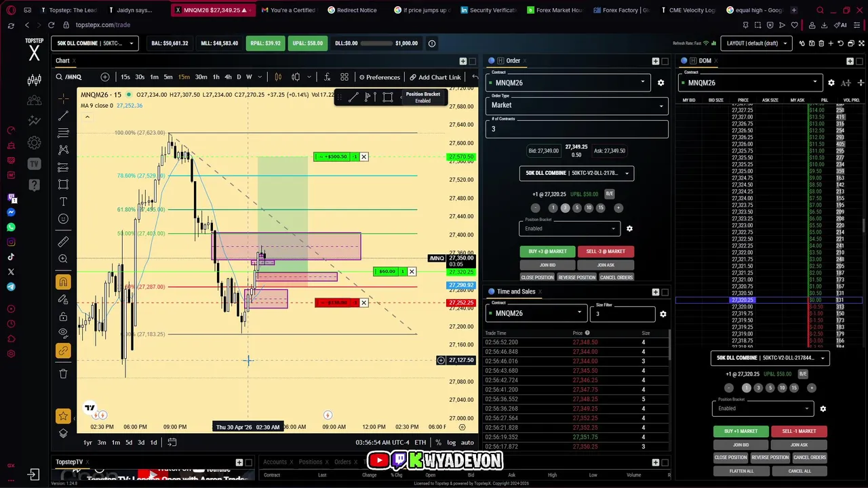The width and height of the screenshot is (868, 488).
Task: Select the 5 contracts quantity preset
Action: 576,208
